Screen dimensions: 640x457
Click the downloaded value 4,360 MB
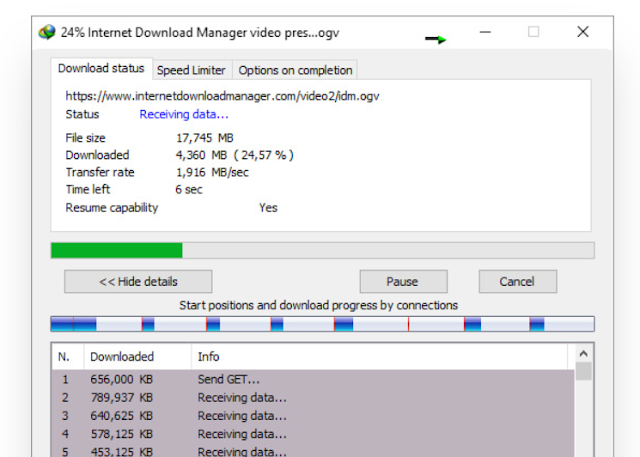[x=201, y=155]
